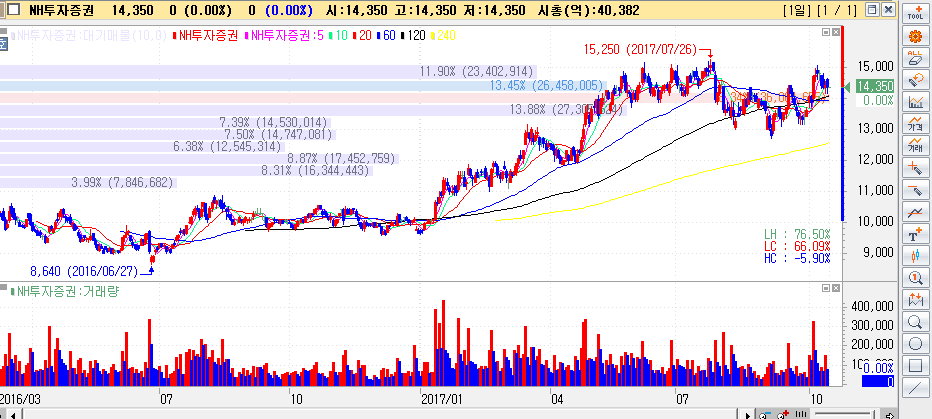Close the price chart panel
The image size is (932, 419).
836,31
